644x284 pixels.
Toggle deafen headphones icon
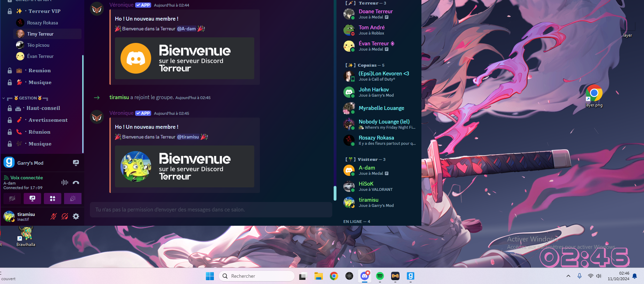pyautogui.click(x=65, y=216)
